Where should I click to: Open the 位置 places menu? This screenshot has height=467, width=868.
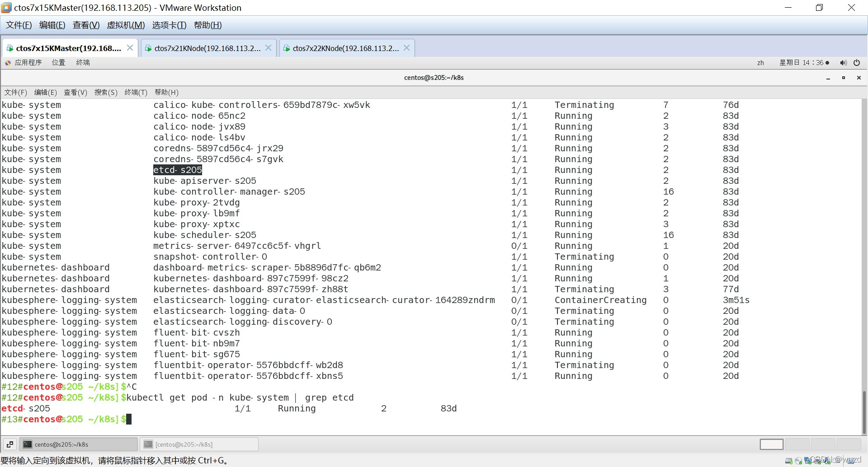(x=58, y=63)
